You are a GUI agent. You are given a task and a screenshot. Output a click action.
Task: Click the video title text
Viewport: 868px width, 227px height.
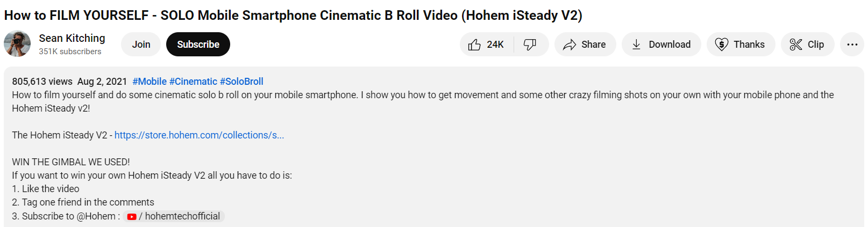tap(293, 15)
